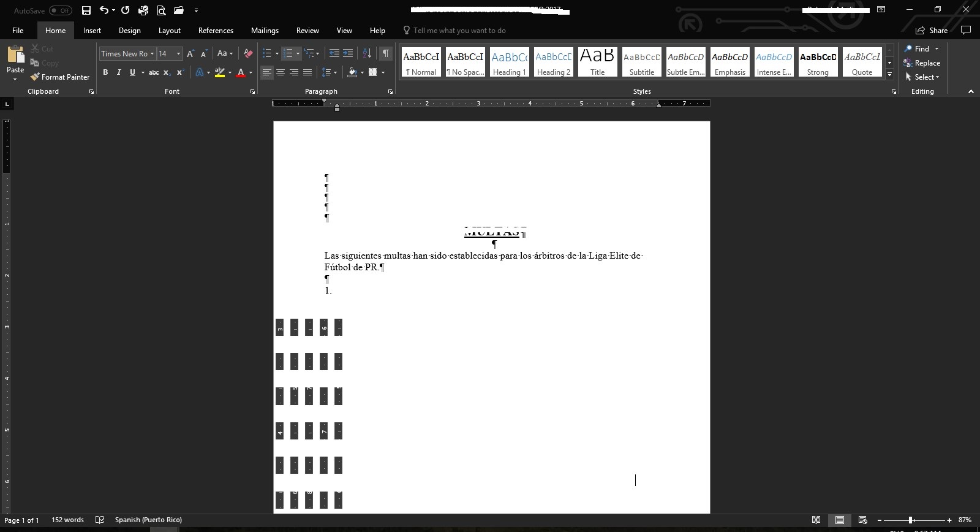This screenshot has width=980, height=532.
Task: Click Center text alignment icon
Action: (281, 72)
